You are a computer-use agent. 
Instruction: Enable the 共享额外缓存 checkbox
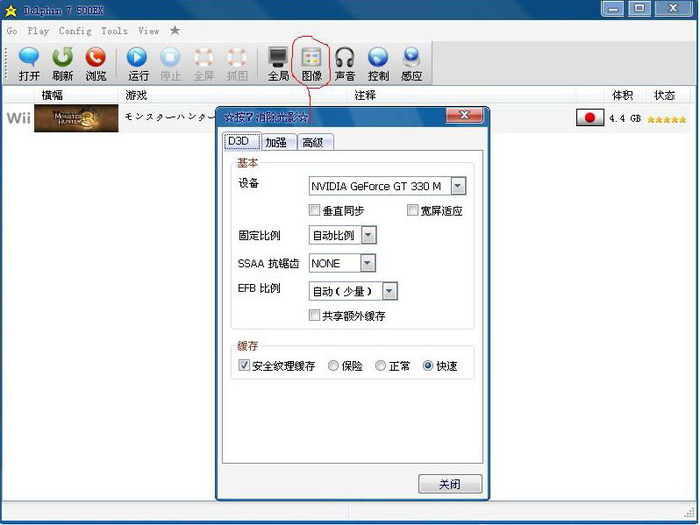pos(314,316)
